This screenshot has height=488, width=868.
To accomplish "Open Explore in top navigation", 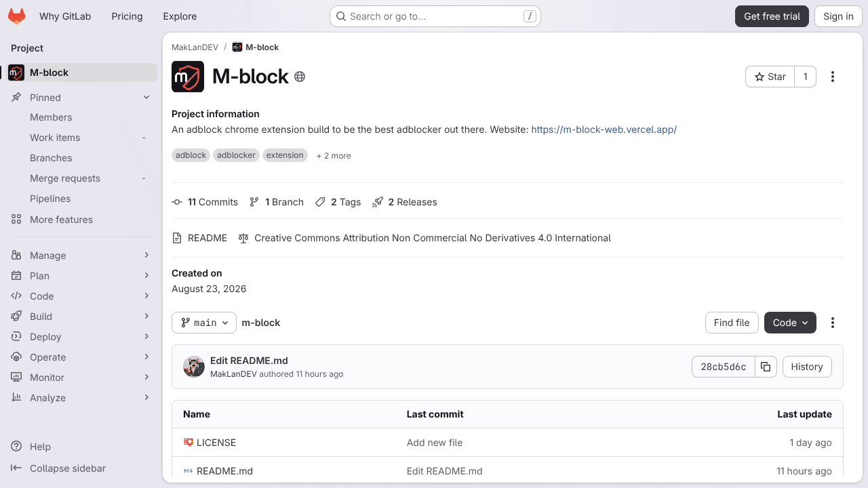I will coord(180,16).
